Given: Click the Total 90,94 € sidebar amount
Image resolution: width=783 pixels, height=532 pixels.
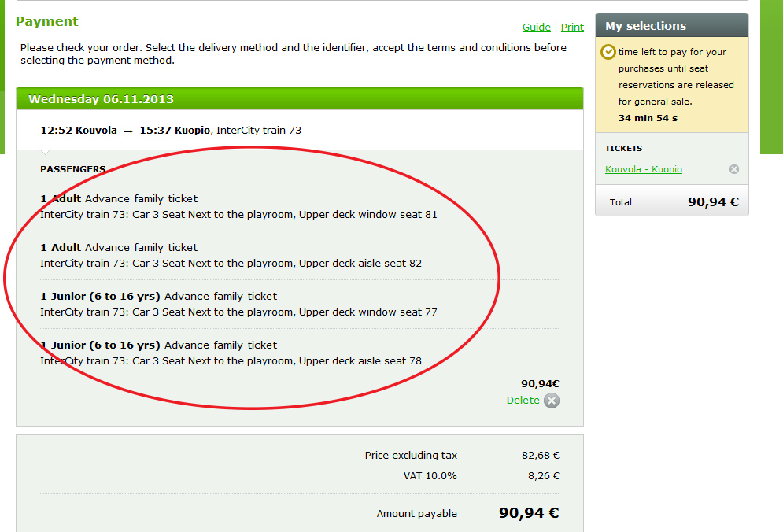Looking at the screenshot, I should coord(713,201).
